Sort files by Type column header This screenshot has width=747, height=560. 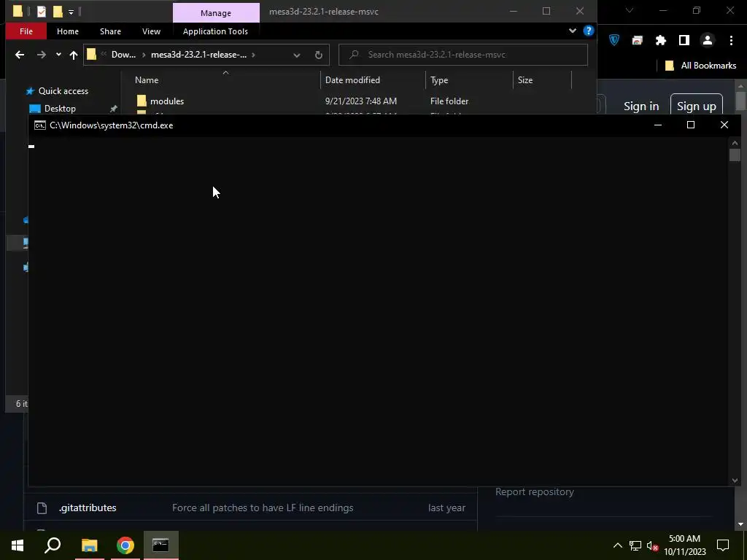pyautogui.click(x=438, y=80)
